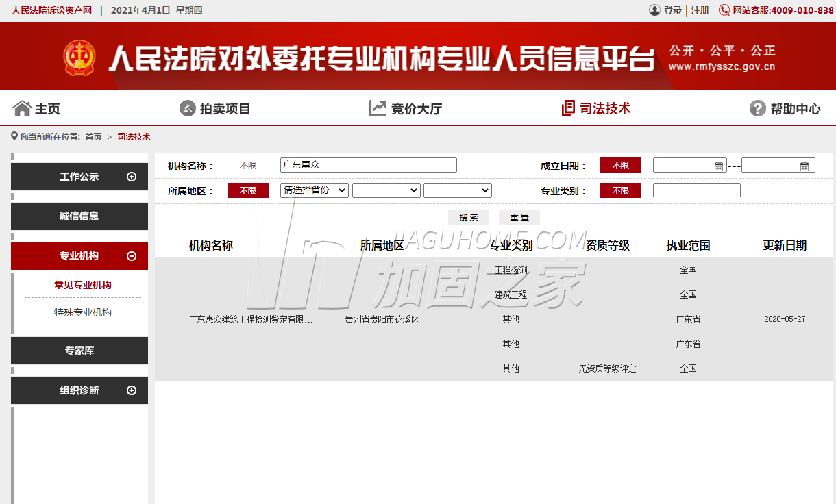Click the home icon beside 主页
The width and height of the screenshot is (836, 504).
coord(22,108)
